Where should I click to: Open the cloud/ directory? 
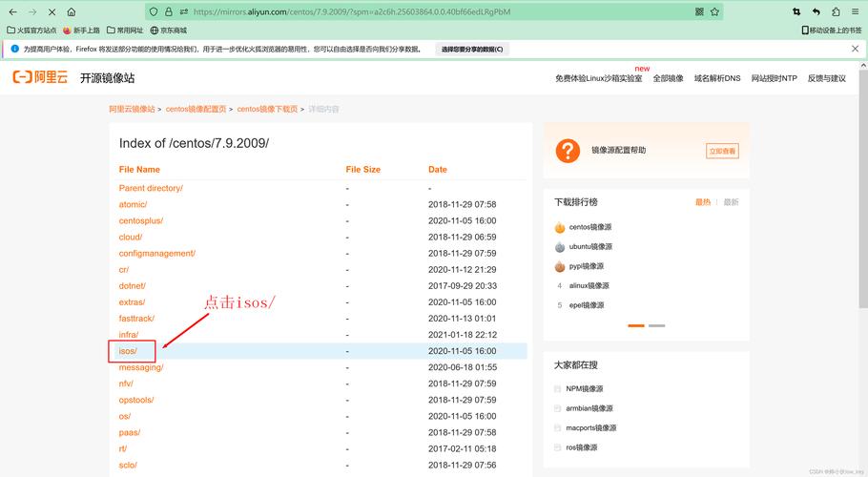(x=131, y=237)
